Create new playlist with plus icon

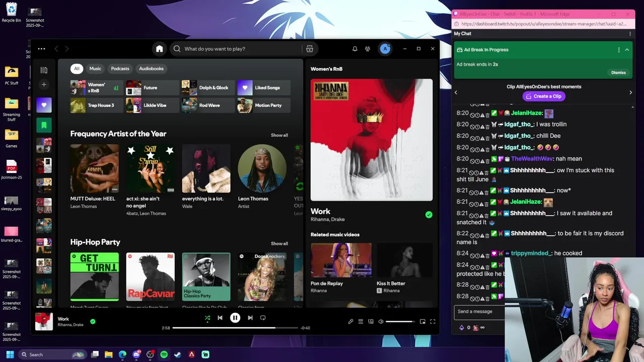coord(44,84)
